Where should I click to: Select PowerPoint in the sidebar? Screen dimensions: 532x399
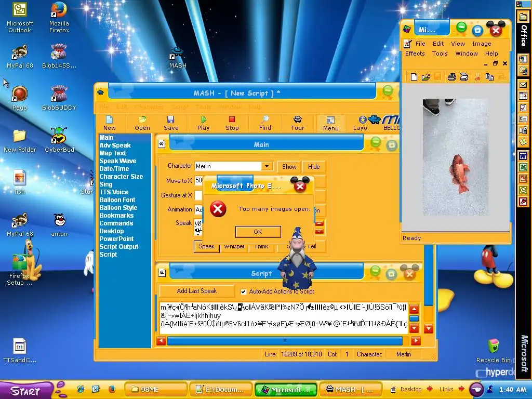pyautogui.click(x=116, y=239)
